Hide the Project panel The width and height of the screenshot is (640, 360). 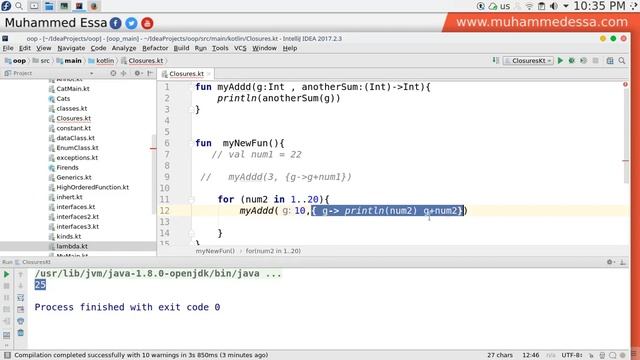pos(150,73)
